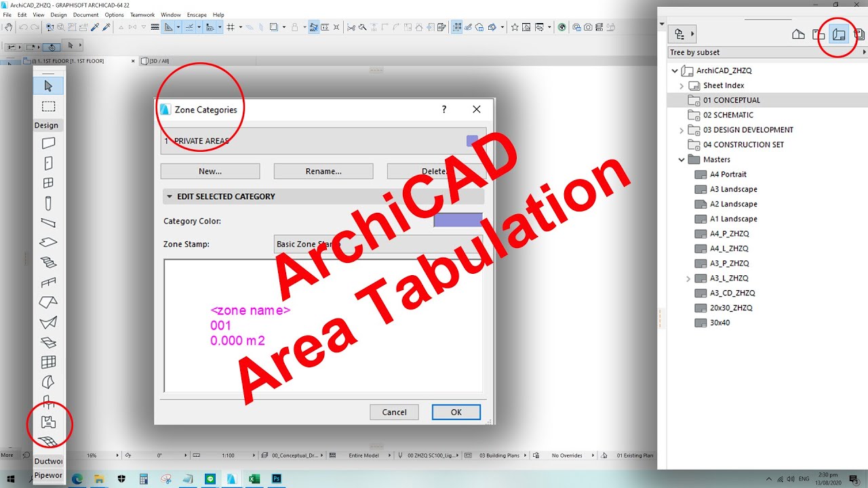Image resolution: width=868 pixels, height=488 pixels.
Task: Click the Pan hand icon in toolbar
Action: (x=7, y=27)
